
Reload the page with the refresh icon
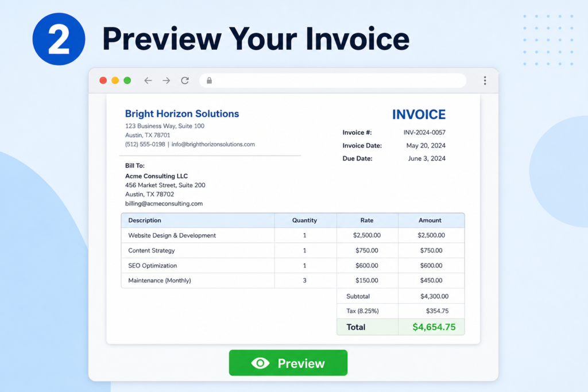point(185,80)
